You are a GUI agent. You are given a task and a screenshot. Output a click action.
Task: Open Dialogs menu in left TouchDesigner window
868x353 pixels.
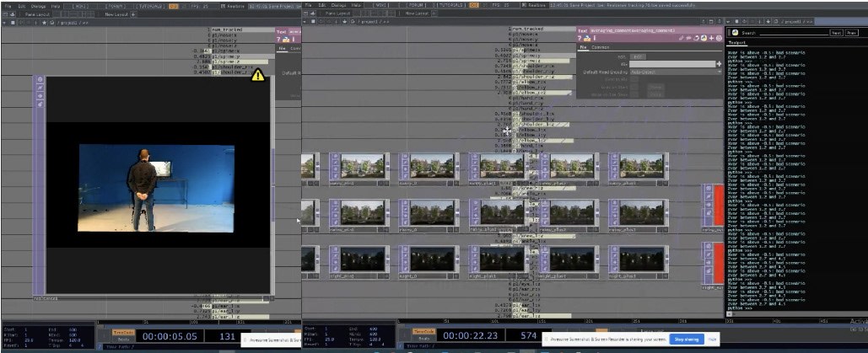click(38, 6)
